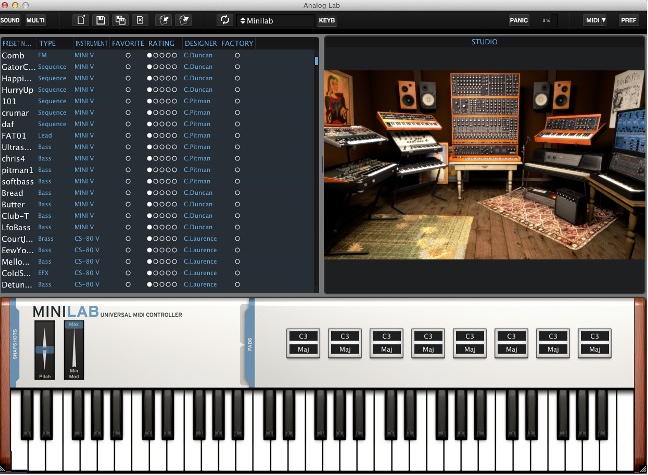Switch to MULTI mode
Viewport: 648px width, 475px height.
[36, 20]
